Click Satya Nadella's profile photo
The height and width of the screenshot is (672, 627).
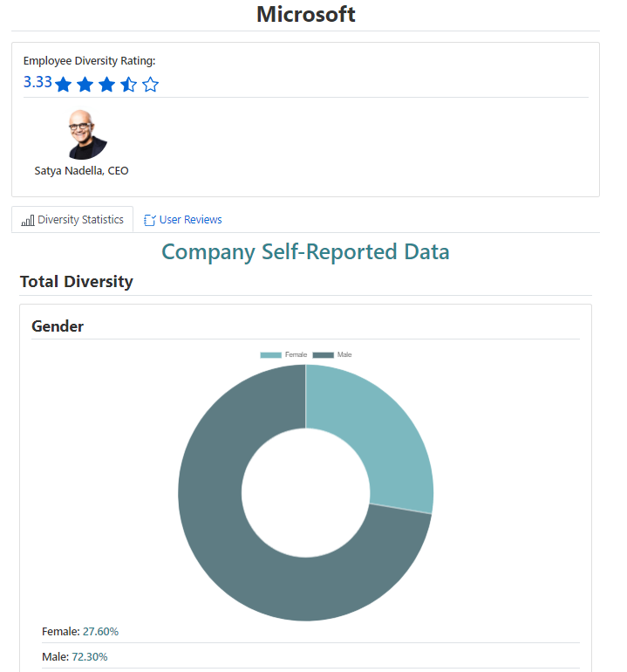[x=87, y=135]
